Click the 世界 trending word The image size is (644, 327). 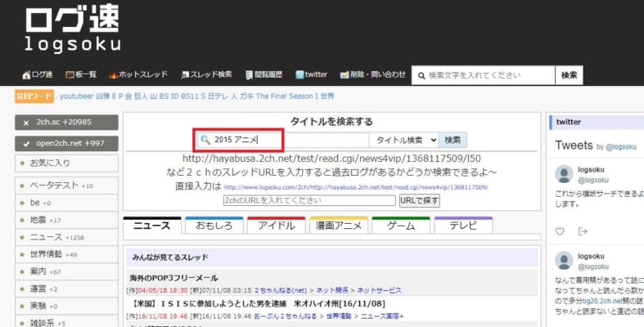327,96
